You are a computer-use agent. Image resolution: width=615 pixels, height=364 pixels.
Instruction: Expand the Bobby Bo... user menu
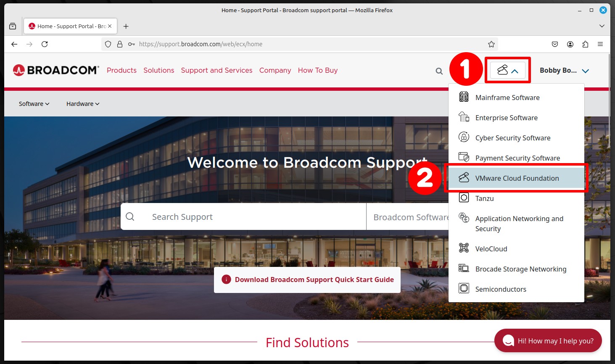click(x=565, y=71)
